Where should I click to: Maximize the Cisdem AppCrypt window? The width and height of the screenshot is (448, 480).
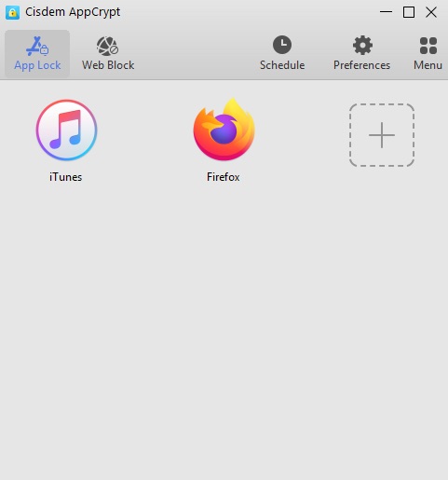[x=409, y=12]
